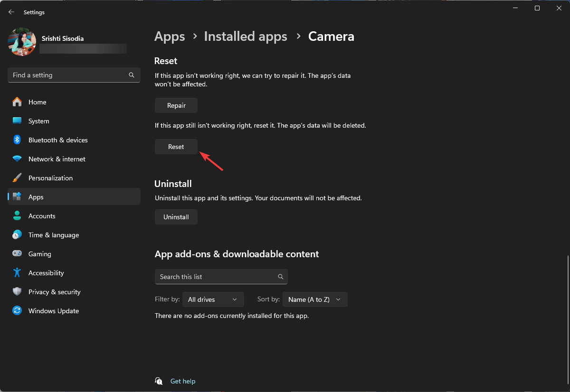The height and width of the screenshot is (392, 570).
Task: Select Gaming settings in sidebar
Action: click(x=40, y=254)
